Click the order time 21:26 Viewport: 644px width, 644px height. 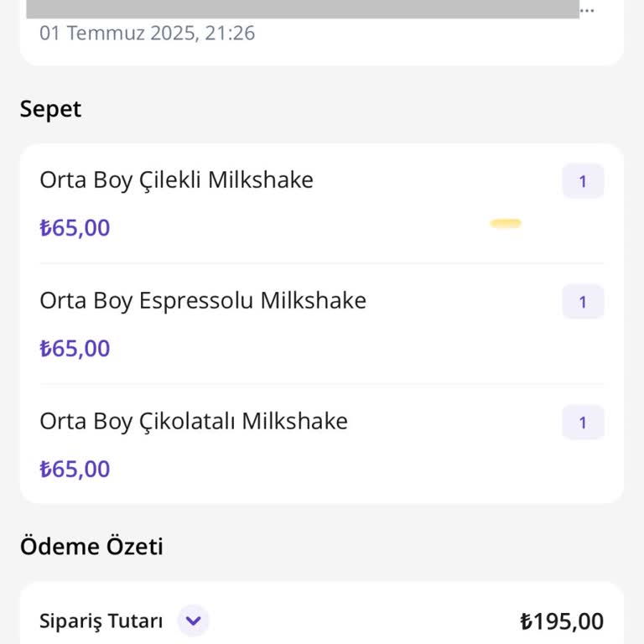coord(230,34)
